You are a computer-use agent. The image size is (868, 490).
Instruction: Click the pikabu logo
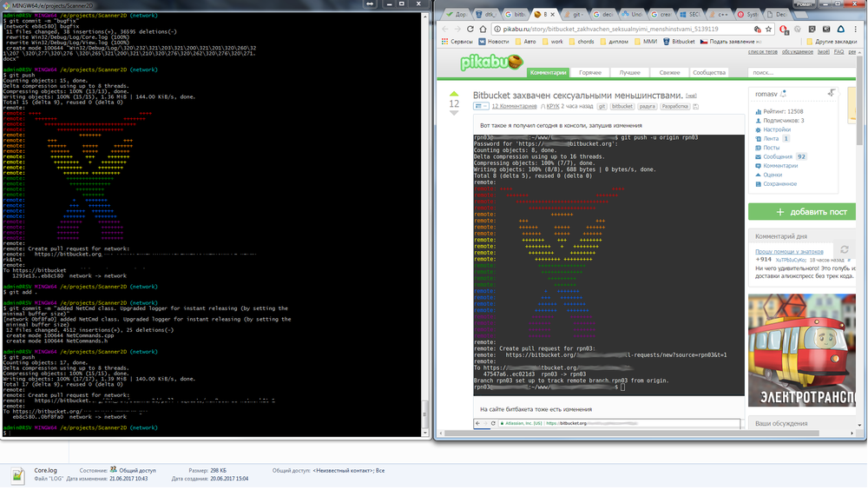[491, 62]
